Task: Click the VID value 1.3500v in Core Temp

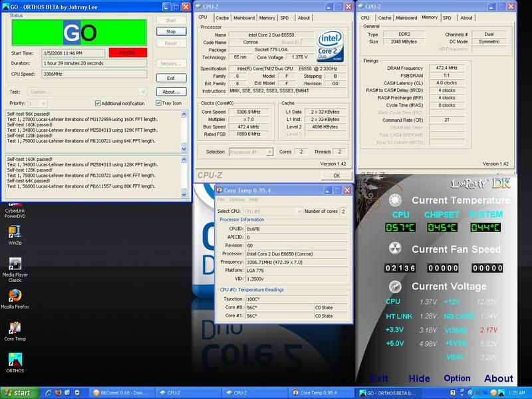Action: [x=296, y=279]
